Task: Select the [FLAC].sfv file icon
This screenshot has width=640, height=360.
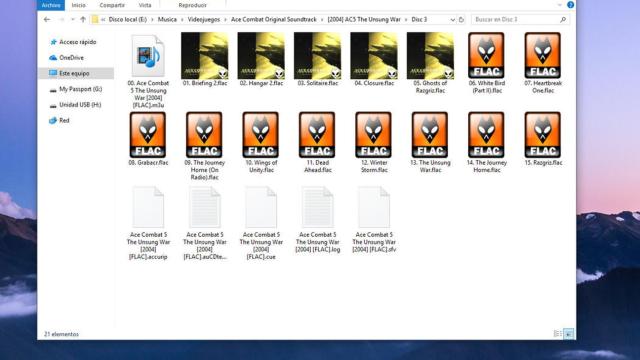Action: point(374,207)
